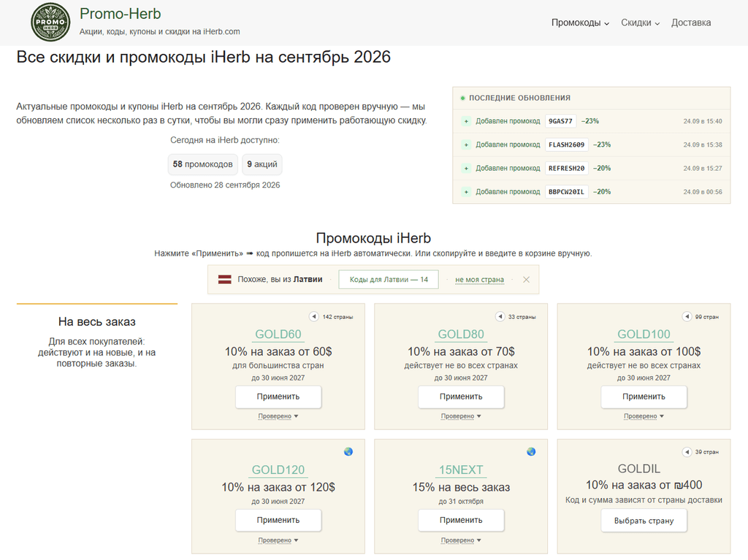
Task: Click the plus icon beside 9GAS77 update
Action: pos(466,121)
